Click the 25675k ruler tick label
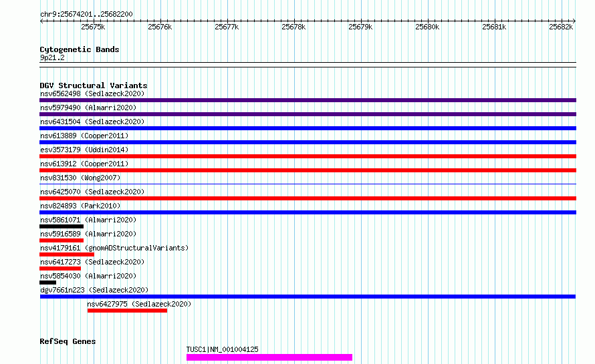Image resolution: width=595 pixels, height=364 pixels. [x=93, y=27]
